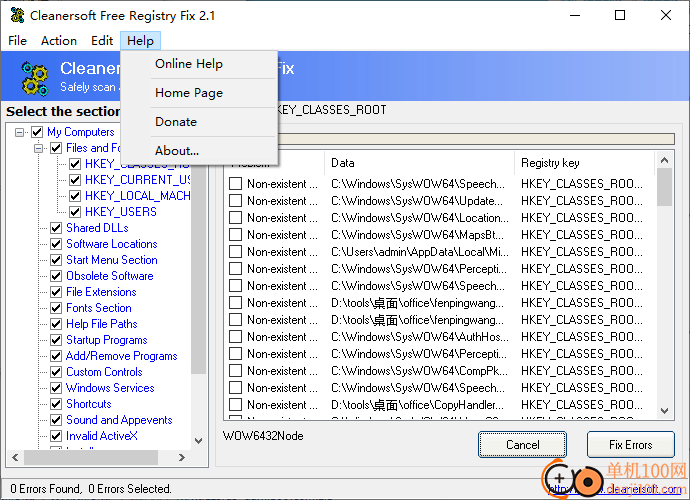The image size is (690, 500).
Task: Open the Action menu
Action: (x=59, y=41)
